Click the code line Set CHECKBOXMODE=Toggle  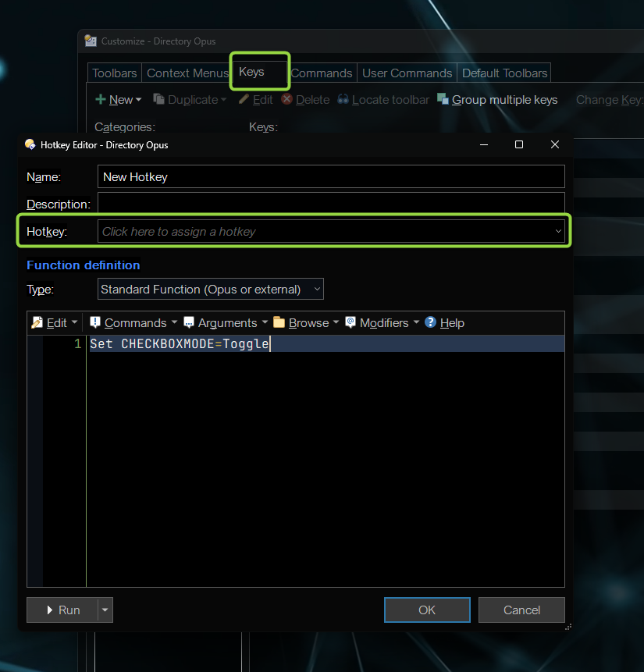[180, 343]
